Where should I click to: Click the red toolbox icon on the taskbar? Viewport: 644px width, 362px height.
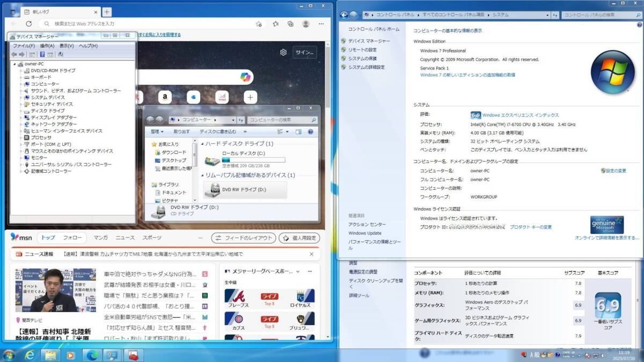click(x=133, y=355)
